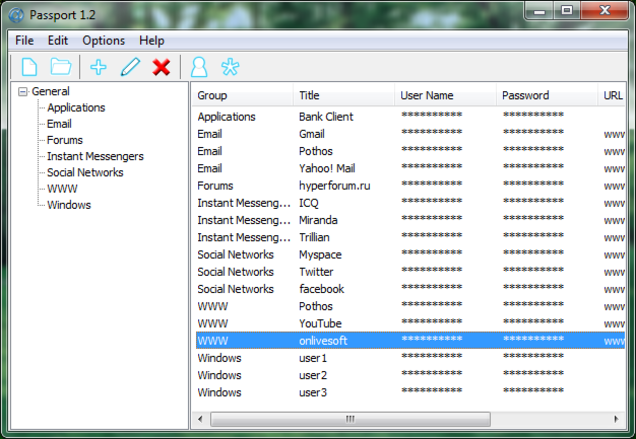Minimize the Passport window

click(539, 11)
